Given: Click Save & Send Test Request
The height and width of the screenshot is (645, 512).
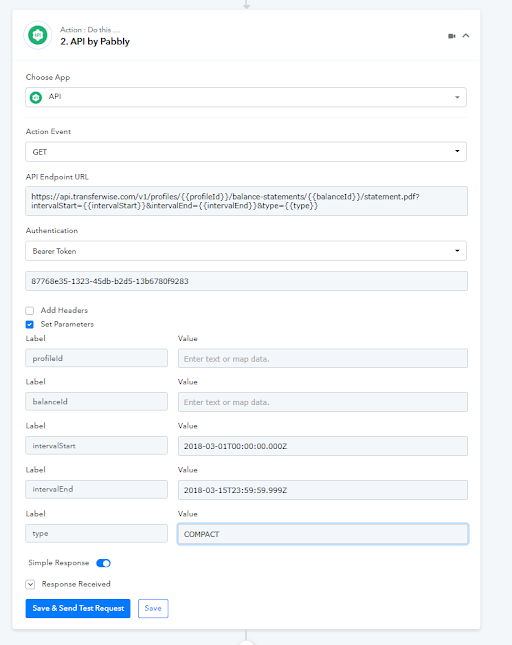Looking at the screenshot, I should [x=78, y=608].
